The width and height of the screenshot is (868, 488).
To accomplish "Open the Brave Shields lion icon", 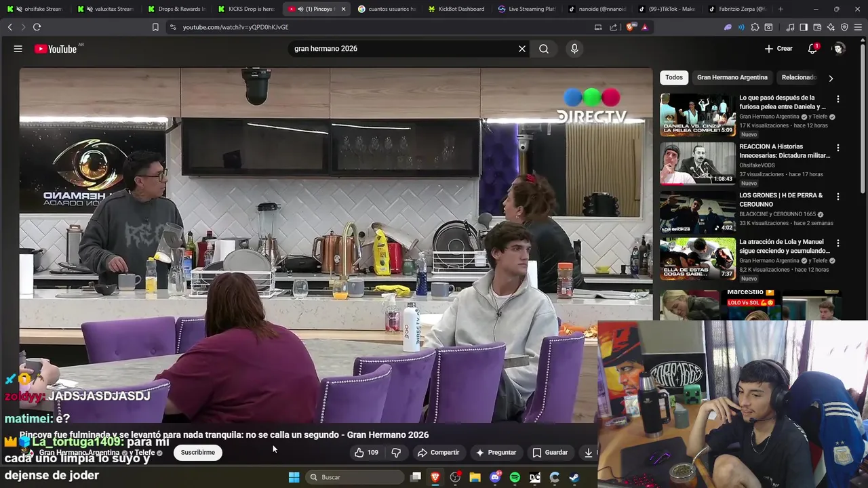I will tap(630, 27).
